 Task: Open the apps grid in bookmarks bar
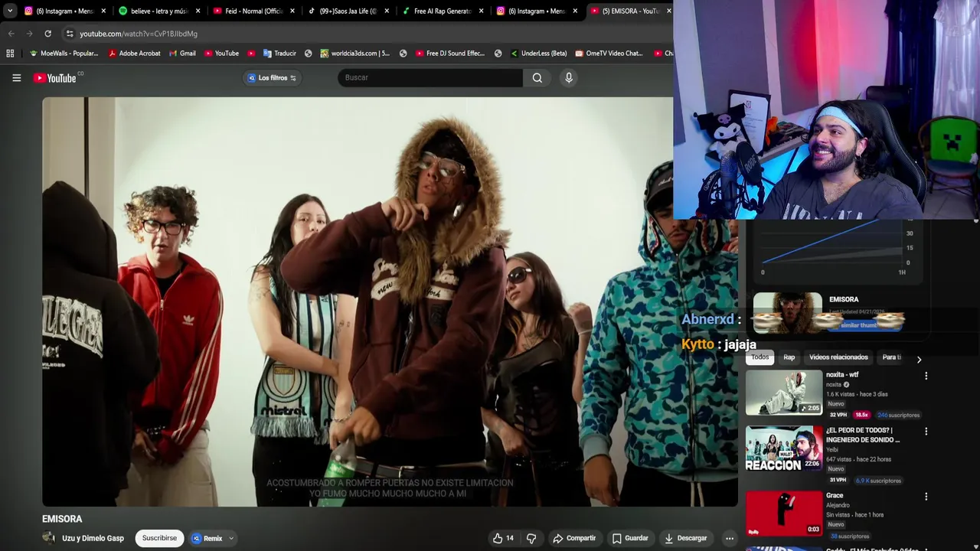point(10,54)
